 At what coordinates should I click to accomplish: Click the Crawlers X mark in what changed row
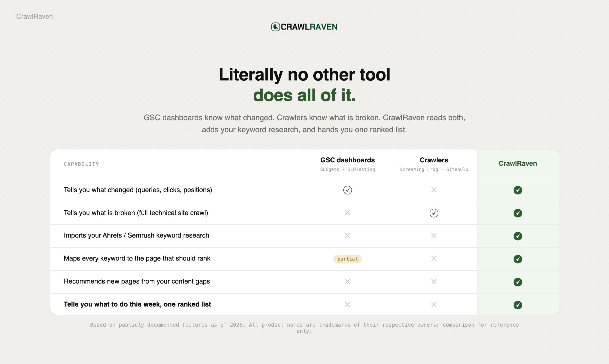pyautogui.click(x=434, y=190)
